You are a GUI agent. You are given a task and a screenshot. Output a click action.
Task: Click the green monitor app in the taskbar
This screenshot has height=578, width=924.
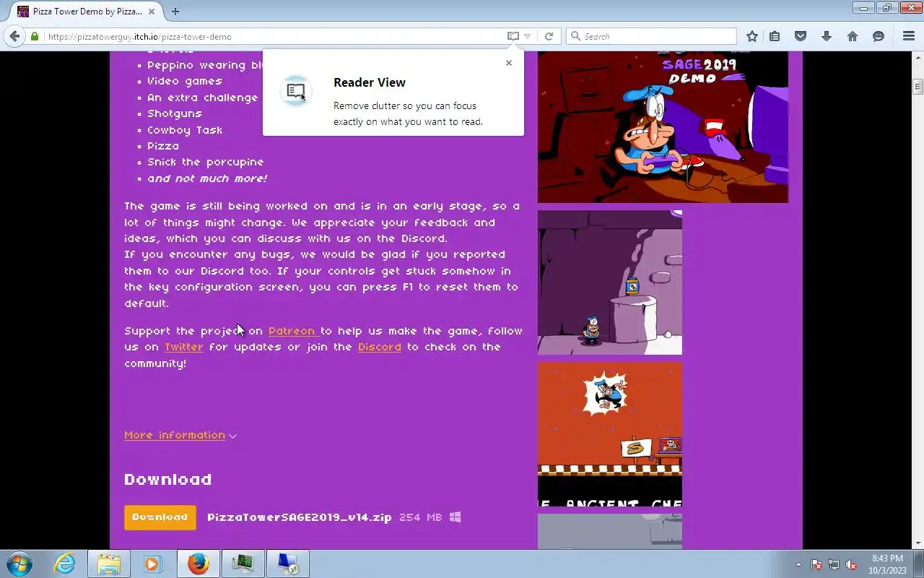[x=243, y=564]
